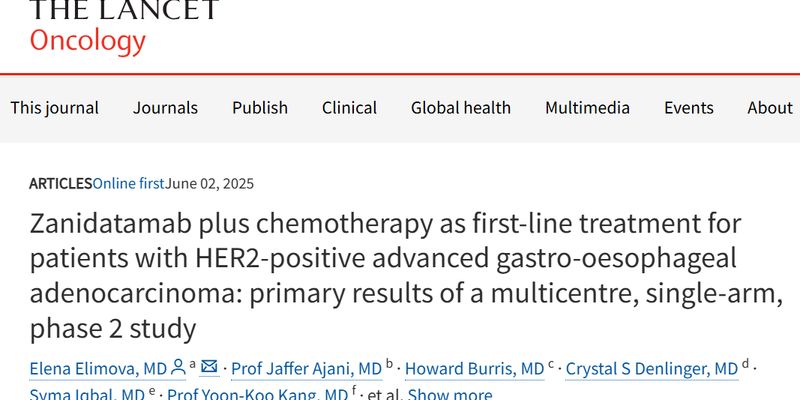Click The Lancet Oncology logo
800x400 pixels.
pos(124,26)
